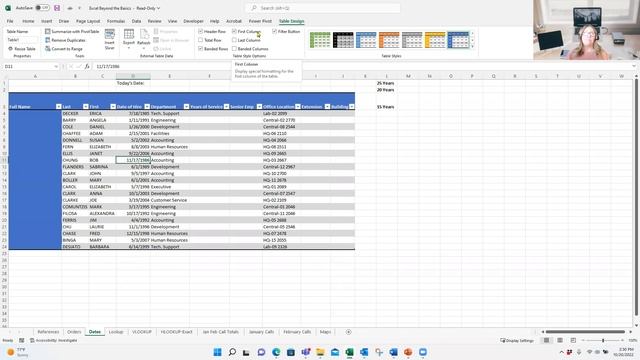Screen dimensions: 640x360
Task: Open Last column filter dropdown
Action: 85,107
